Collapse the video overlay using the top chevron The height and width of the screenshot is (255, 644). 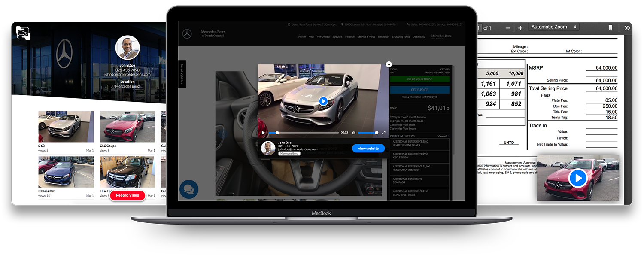[389, 64]
